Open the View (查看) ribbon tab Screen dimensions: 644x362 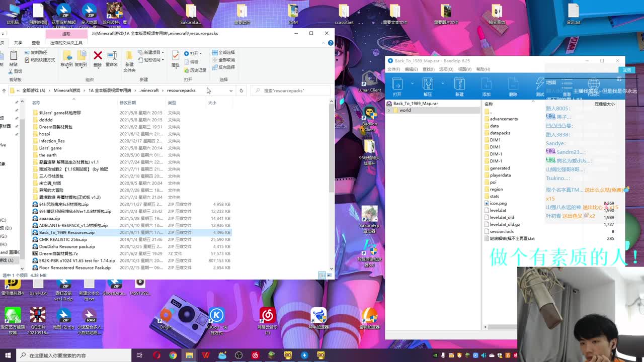pos(36,43)
